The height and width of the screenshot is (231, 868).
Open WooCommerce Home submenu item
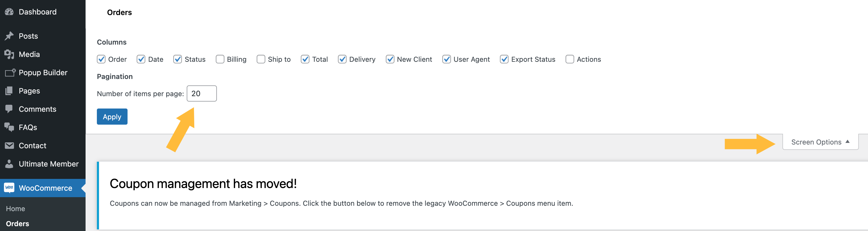16,209
